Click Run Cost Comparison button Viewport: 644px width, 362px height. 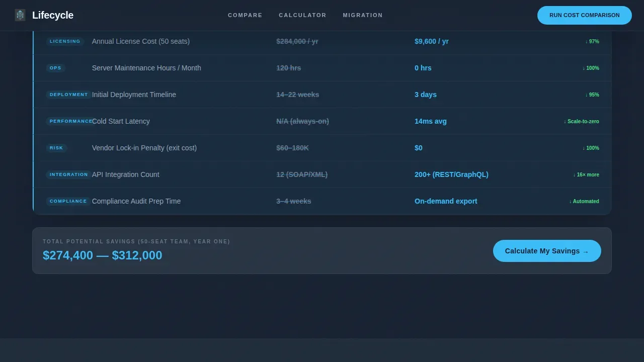[x=585, y=15]
